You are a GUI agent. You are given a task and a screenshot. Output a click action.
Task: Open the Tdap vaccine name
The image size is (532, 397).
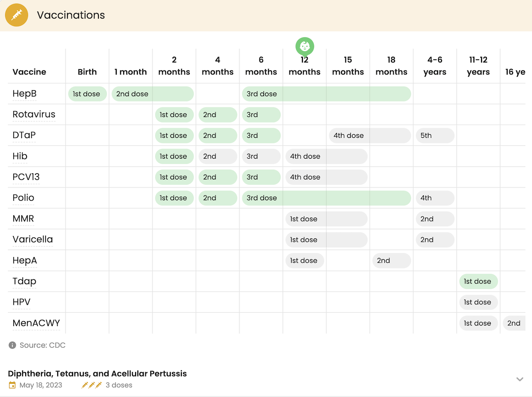tap(24, 281)
